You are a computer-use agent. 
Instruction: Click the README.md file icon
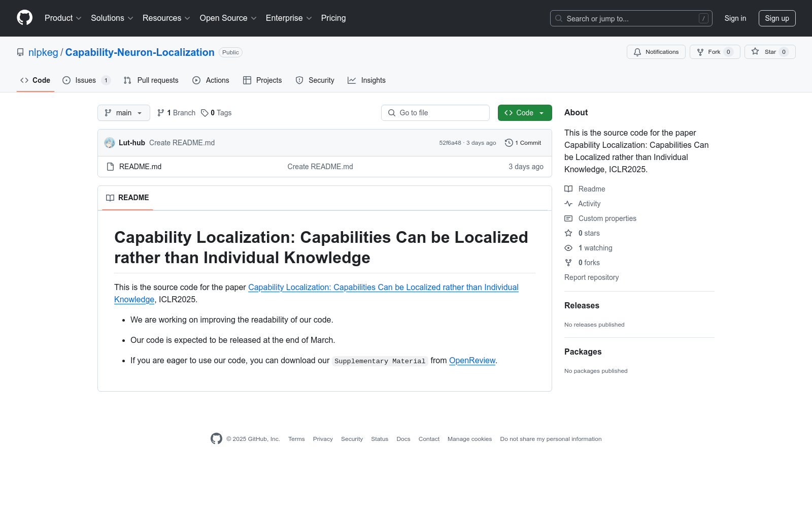(110, 167)
